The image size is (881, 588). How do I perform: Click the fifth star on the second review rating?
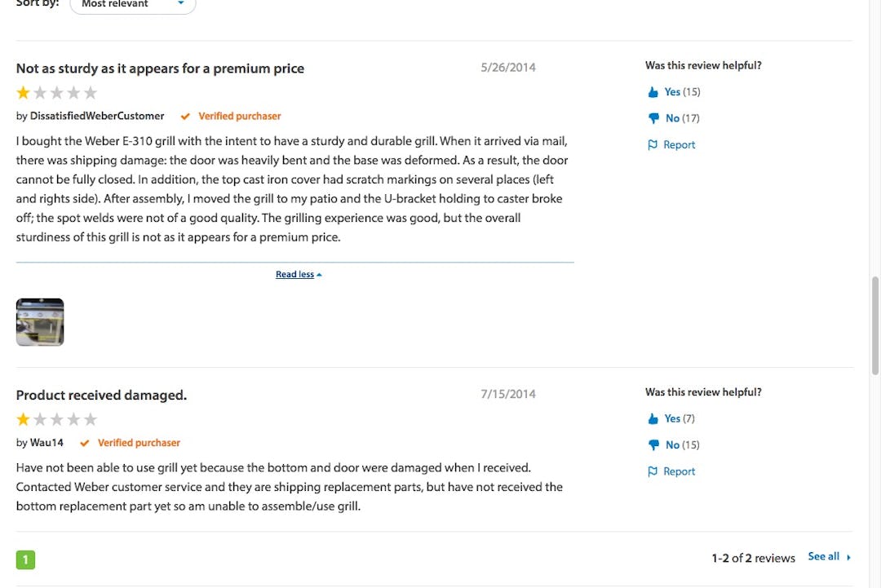91,418
